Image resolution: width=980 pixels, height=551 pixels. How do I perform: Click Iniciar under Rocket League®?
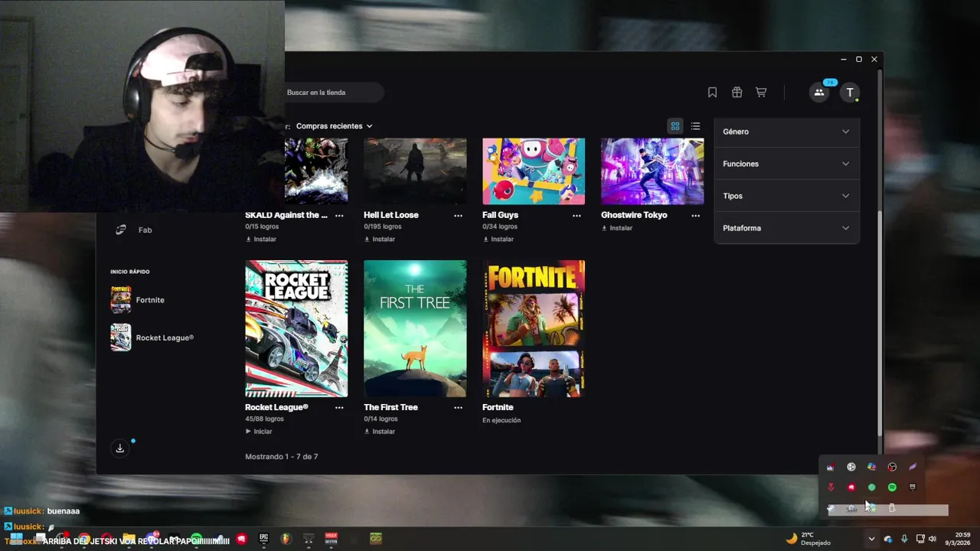(x=259, y=432)
